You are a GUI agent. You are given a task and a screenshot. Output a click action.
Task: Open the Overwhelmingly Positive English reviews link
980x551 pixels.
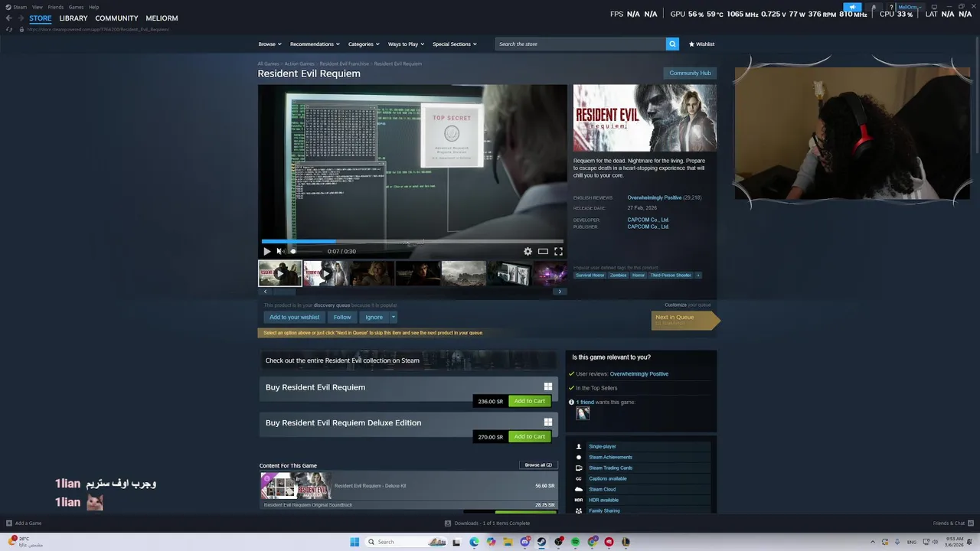click(x=654, y=197)
